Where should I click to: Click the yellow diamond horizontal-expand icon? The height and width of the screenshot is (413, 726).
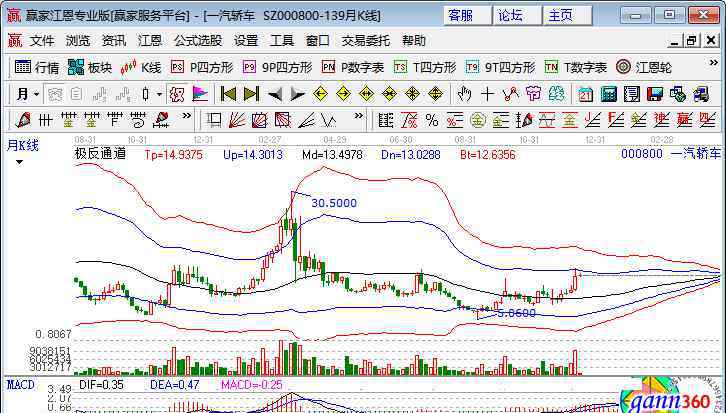[x=366, y=94]
